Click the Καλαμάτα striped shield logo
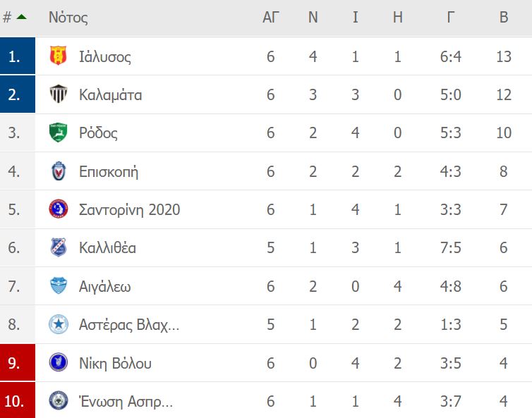Viewport: 532px width, 418px height. click(x=59, y=94)
